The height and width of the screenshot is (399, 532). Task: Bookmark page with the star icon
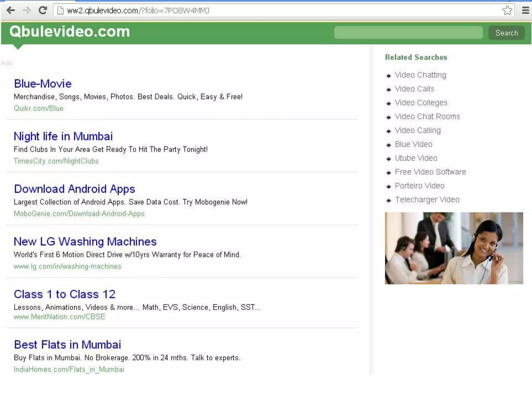coord(507,10)
